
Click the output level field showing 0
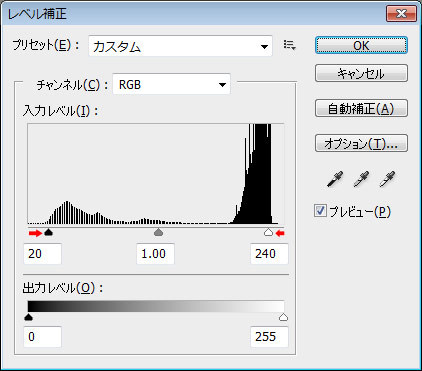[42, 337]
